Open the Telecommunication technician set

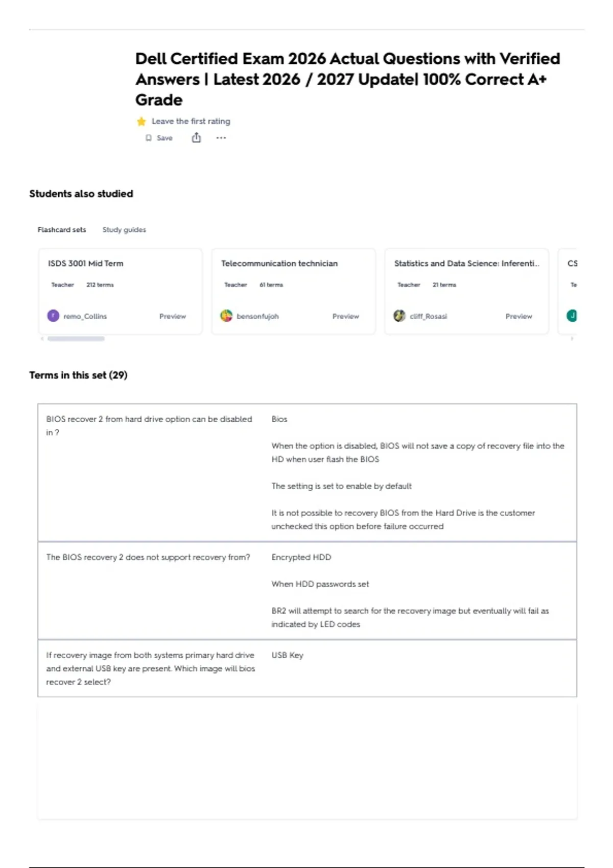(279, 263)
